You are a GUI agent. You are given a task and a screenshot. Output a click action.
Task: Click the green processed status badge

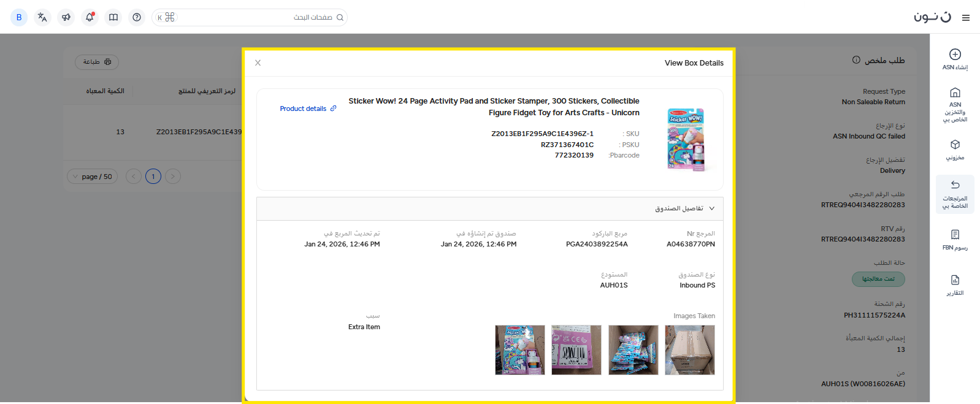point(878,279)
